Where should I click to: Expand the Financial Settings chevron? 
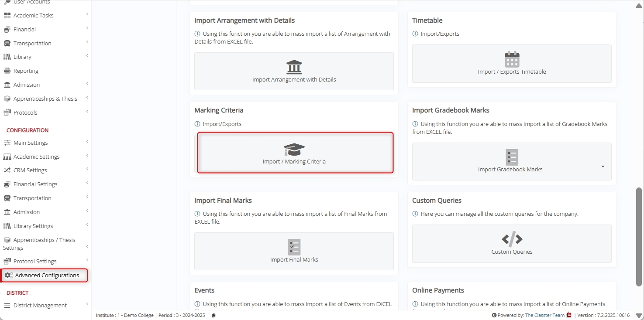[87, 183]
